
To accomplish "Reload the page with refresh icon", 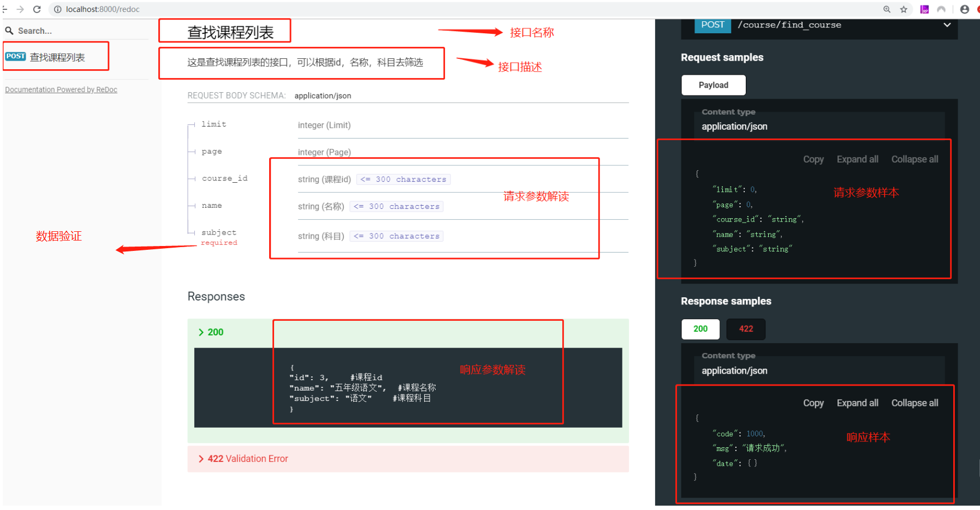I will click(x=37, y=9).
